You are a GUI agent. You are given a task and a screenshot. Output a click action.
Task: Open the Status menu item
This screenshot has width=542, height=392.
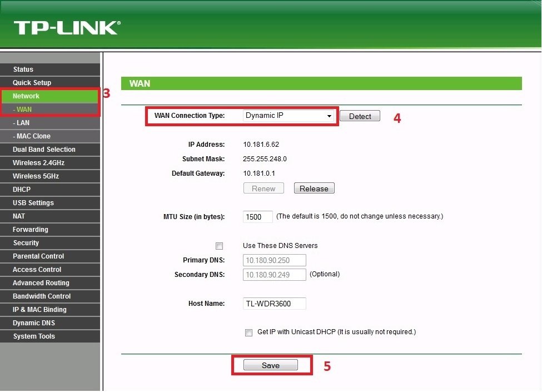pos(23,70)
